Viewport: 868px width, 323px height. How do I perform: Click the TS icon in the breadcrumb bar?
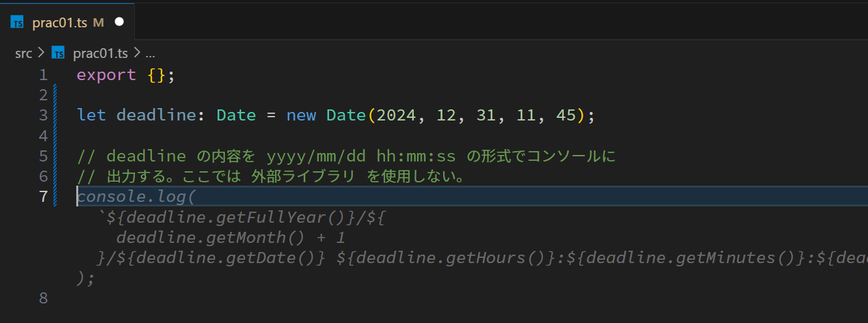(x=59, y=53)
